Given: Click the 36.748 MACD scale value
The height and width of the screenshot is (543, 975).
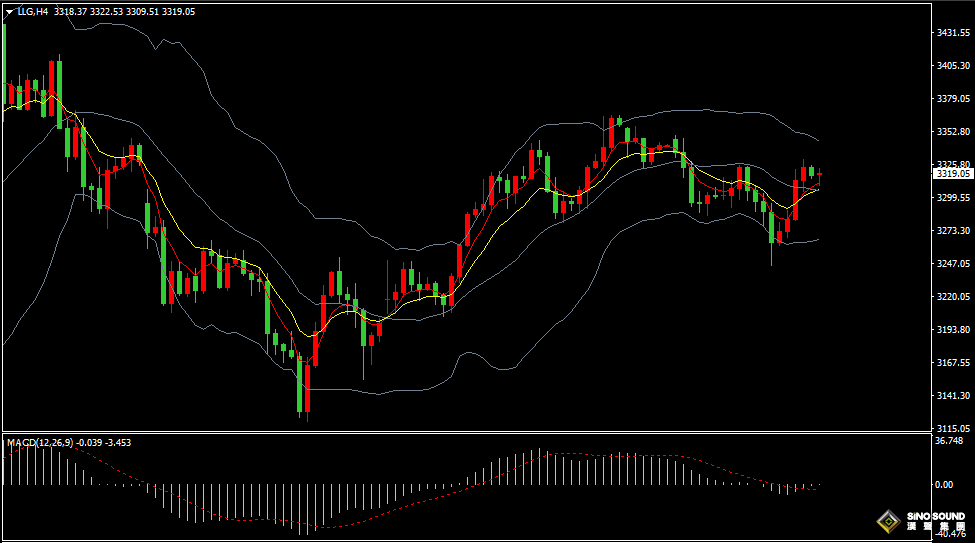Looking at the screenshot, I should point(950,440).
